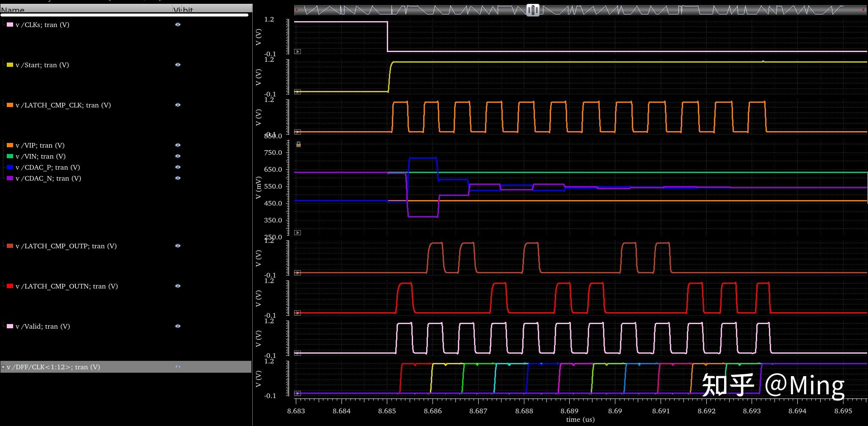Toggle the visibility eye for LATCH_CMP_OUTN

[x=178, y=286]
